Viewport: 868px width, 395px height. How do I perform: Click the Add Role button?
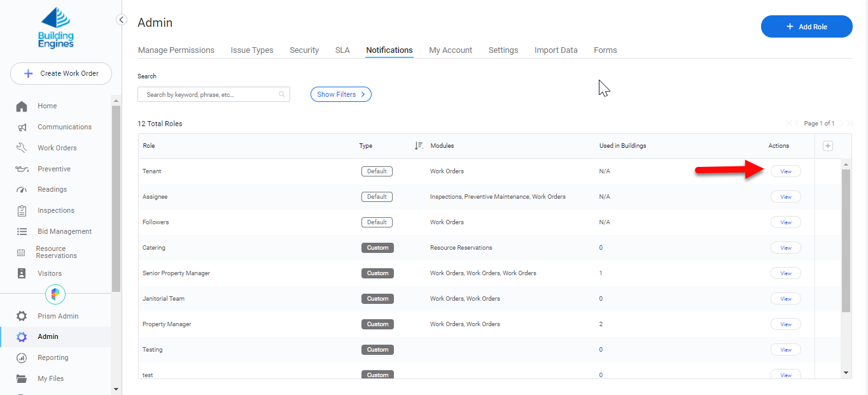click(806, 27)
